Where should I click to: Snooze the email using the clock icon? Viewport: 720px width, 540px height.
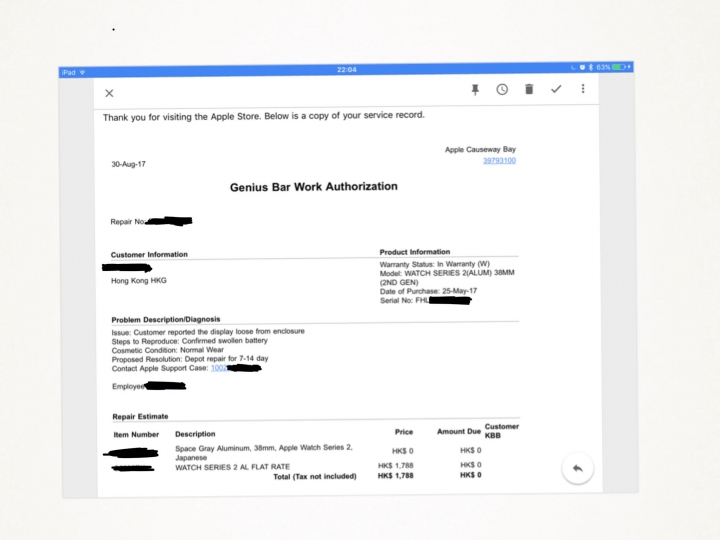tap(502, 89)
